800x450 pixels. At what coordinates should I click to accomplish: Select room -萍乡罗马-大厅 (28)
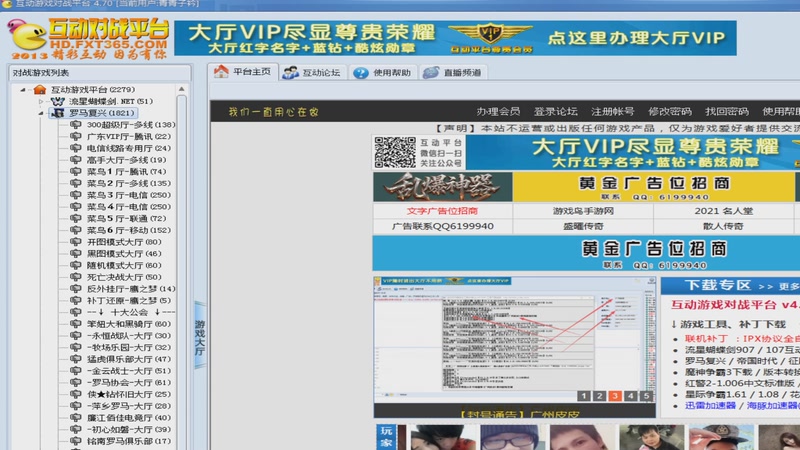tap(129, 406)
